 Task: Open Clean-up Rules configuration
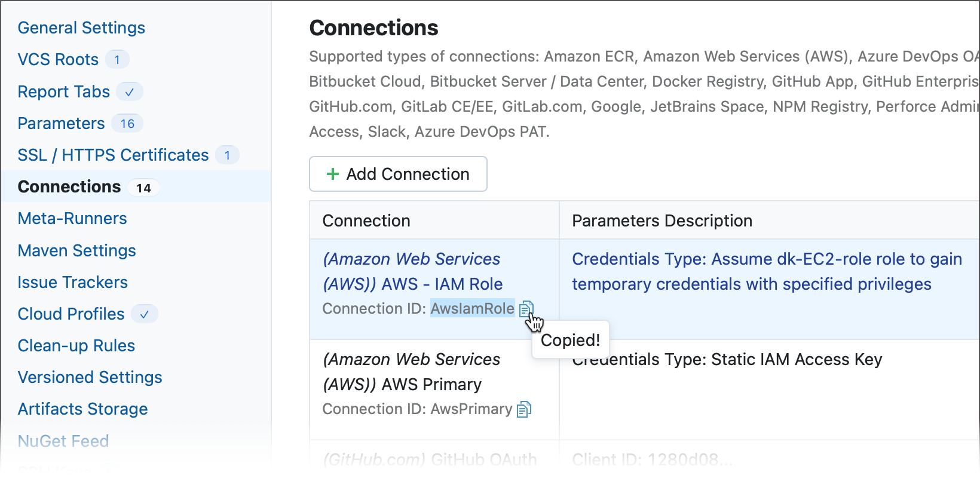pos(76,345)
